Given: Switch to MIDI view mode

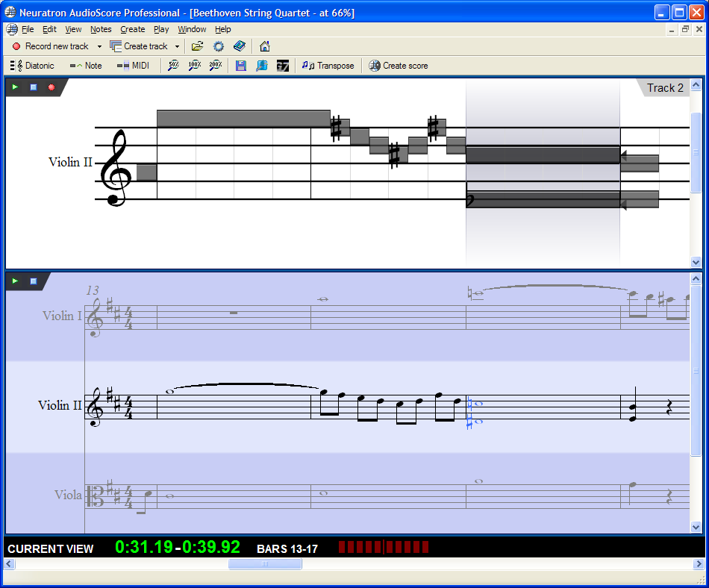Looking at the screenshot, I should coord(133,66).
